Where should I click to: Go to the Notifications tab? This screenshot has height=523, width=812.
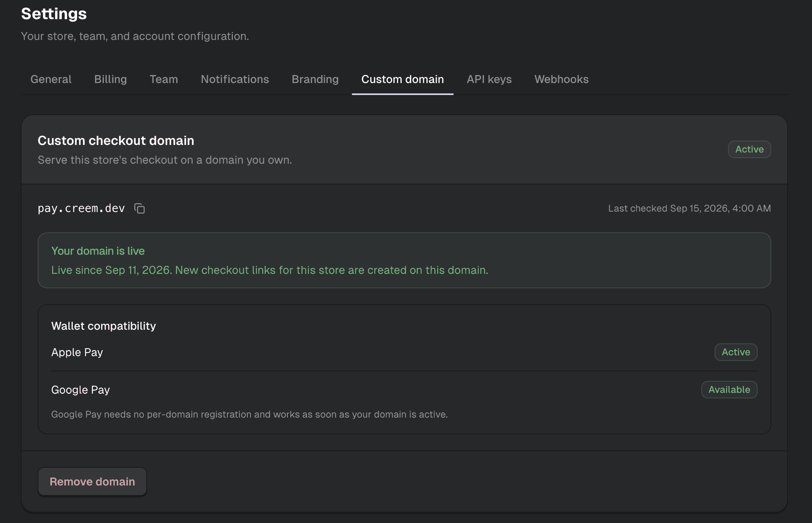[x=235, y=79]
